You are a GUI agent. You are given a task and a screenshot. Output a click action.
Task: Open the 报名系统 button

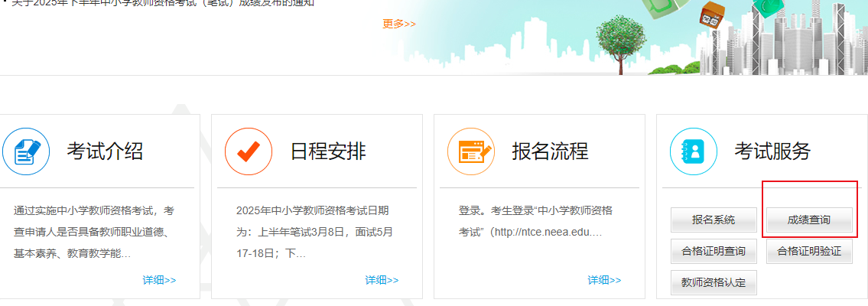pyautogui.click(x=714, y=220)
